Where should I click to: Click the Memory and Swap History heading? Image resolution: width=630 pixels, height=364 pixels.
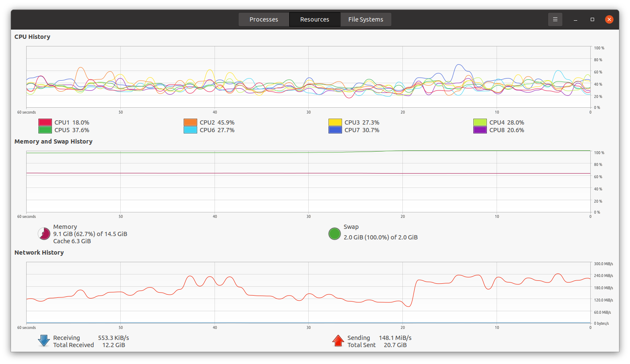(54, 141)
